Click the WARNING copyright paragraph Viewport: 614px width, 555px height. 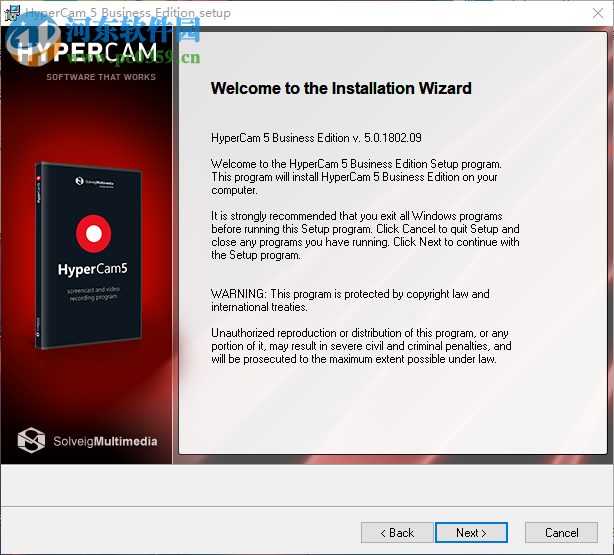point(350,300)
